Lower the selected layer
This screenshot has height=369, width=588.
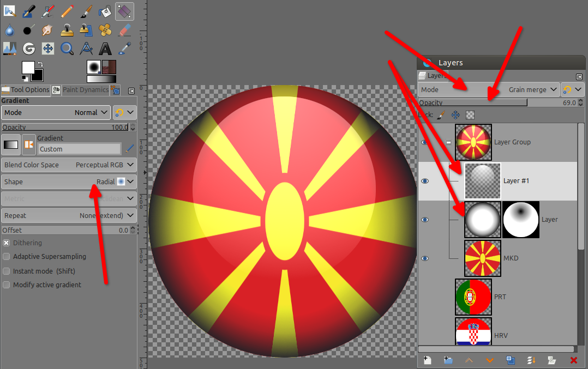489,360
